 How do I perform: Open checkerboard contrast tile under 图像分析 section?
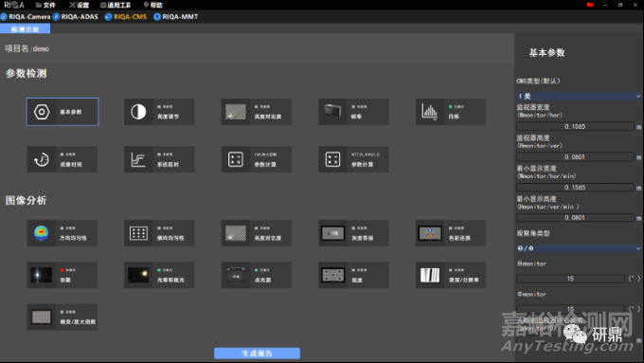tap(257, 233)
